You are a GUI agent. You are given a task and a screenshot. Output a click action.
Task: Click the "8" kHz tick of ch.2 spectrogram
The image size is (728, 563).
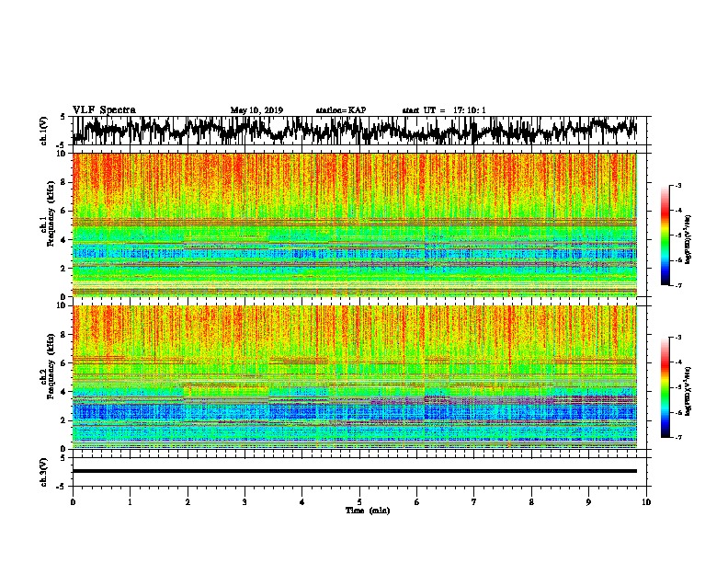pos(64,335)
